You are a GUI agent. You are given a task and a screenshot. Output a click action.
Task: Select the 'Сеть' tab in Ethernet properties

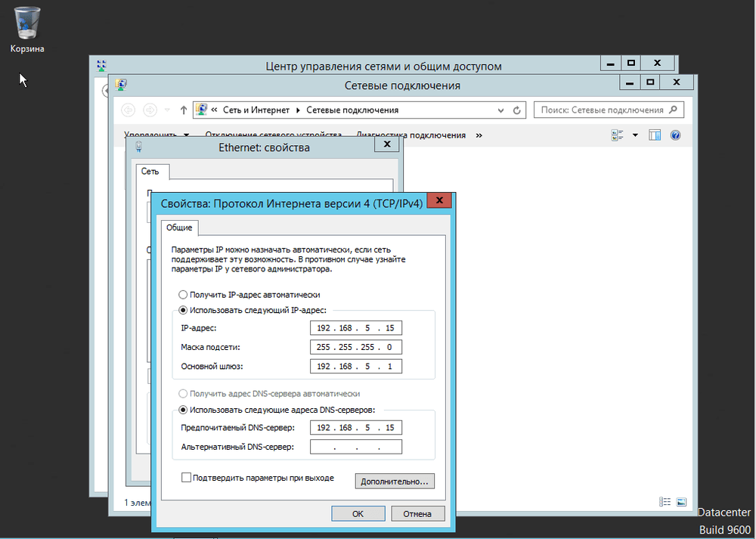pos(150,172)
